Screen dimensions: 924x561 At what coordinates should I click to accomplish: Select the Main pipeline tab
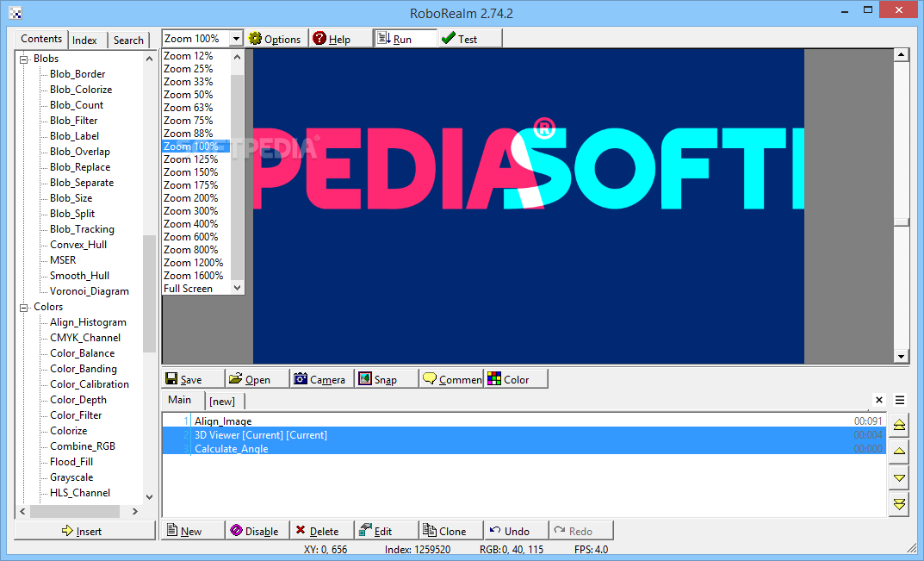click(180, 400)
